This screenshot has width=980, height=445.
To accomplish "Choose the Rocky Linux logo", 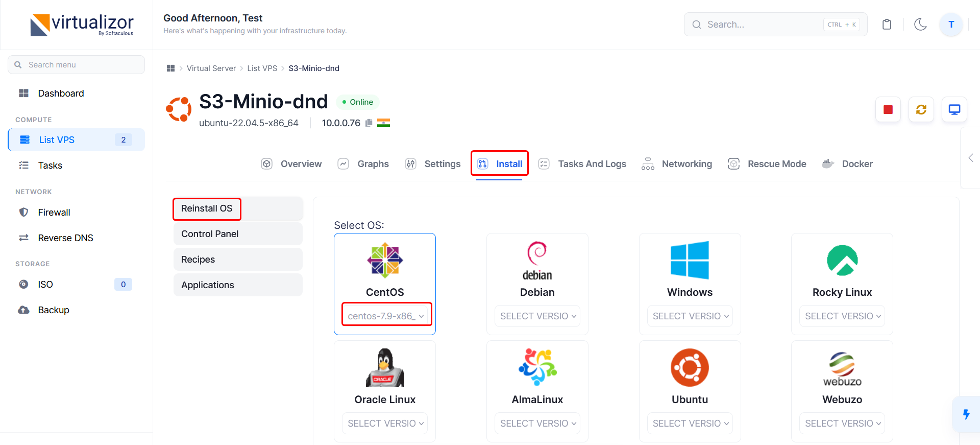I will coord(842,260).
